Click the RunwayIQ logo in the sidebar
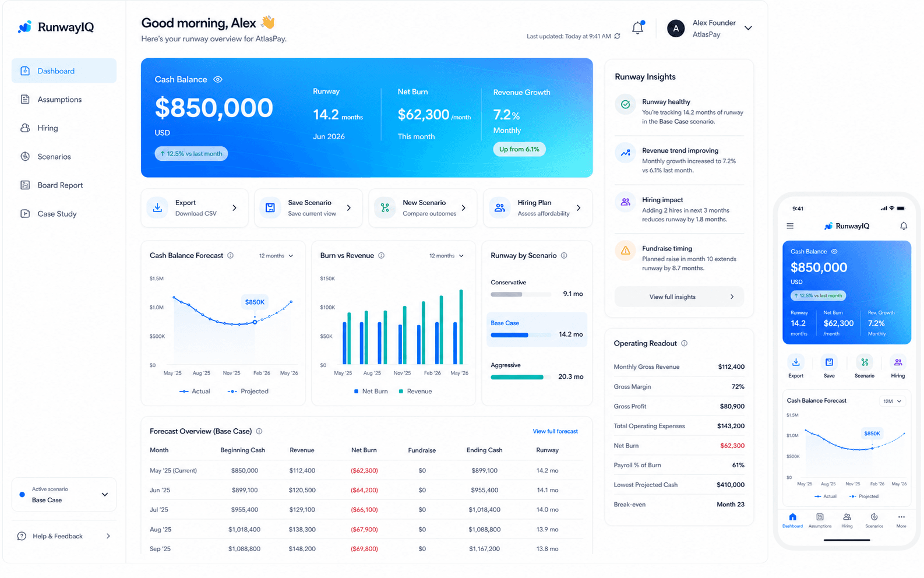 56,27
